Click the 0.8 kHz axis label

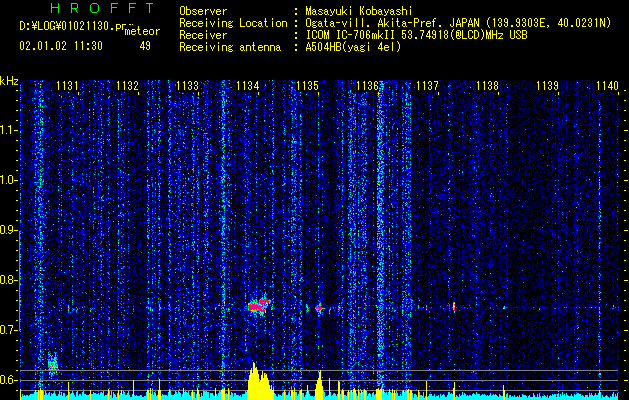pyautogui.click(x=8, y=280)
